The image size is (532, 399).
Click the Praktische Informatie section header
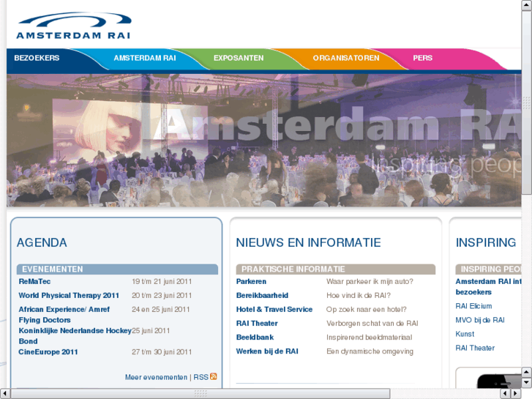336,269
